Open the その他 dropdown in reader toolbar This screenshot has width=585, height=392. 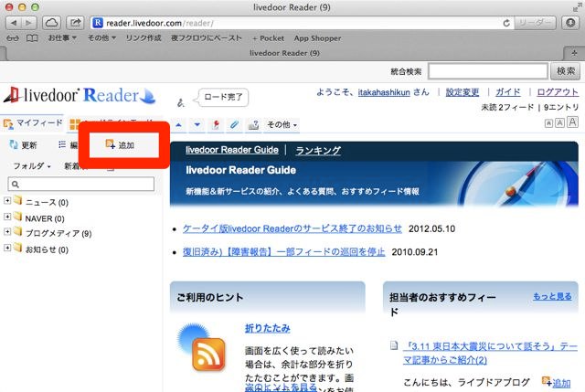(x=282, y=125)
